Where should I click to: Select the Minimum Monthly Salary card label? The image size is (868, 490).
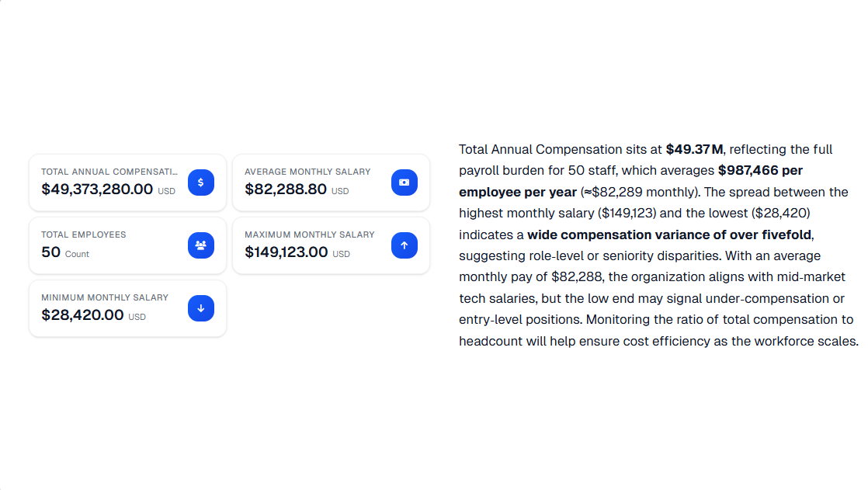(x=105, y=297)
